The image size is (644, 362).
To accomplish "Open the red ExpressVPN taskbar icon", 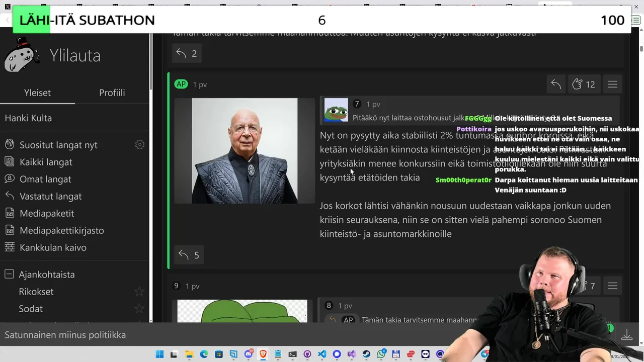I will (411, 354).
